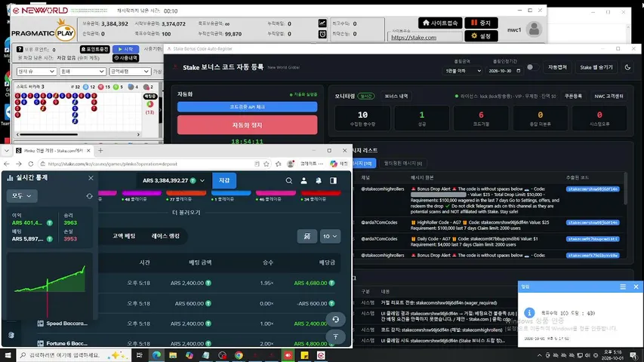644x362 pixels.
Task: Click the red 자동화 정지 button
Action: (x=247, y=125)
